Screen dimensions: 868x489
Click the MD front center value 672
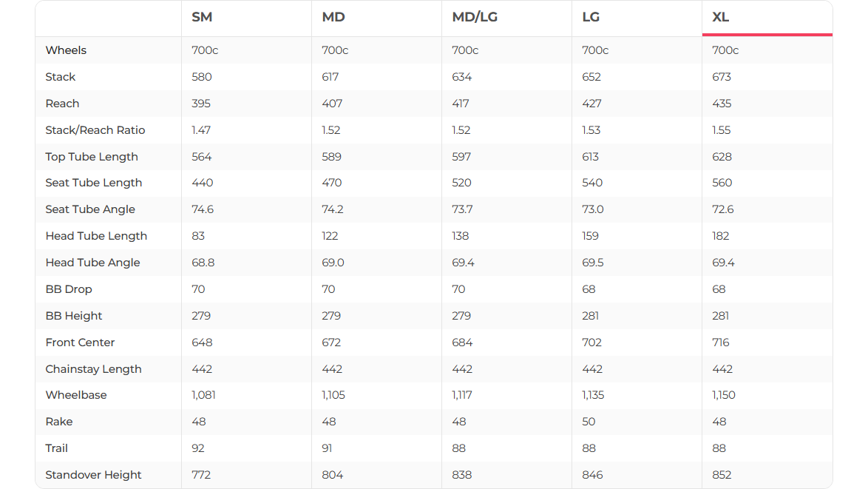pyautogui.click(x=332, y=343)
